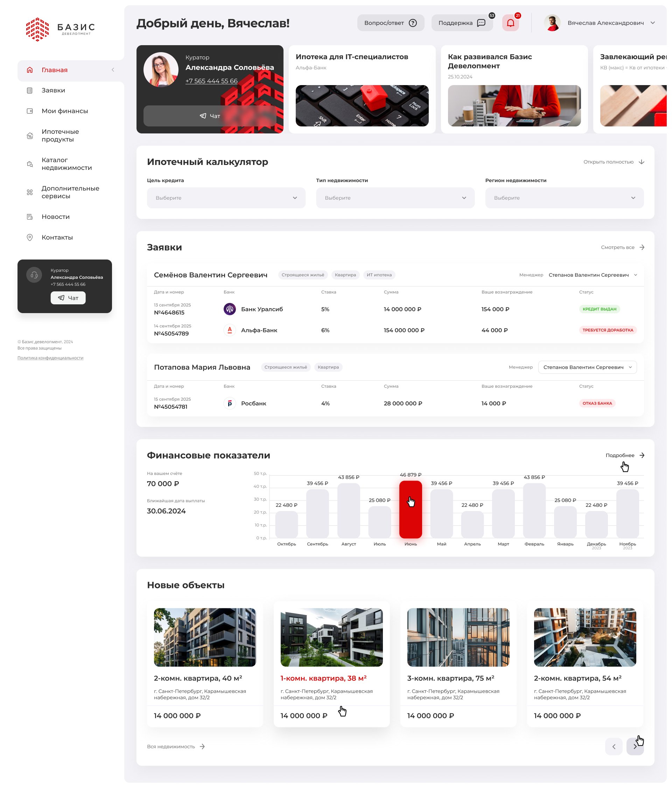Click the Банк Уралсиб logo icon
Viewport: 672px width, 788px height.
click(230, 309)
